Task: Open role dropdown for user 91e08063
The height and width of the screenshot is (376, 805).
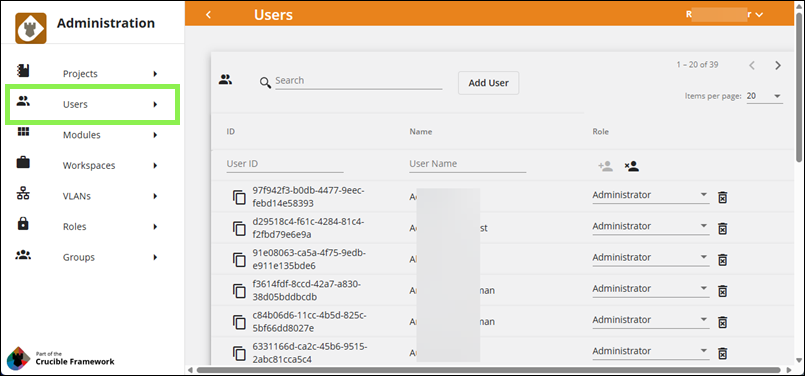Action: [650, 258]
